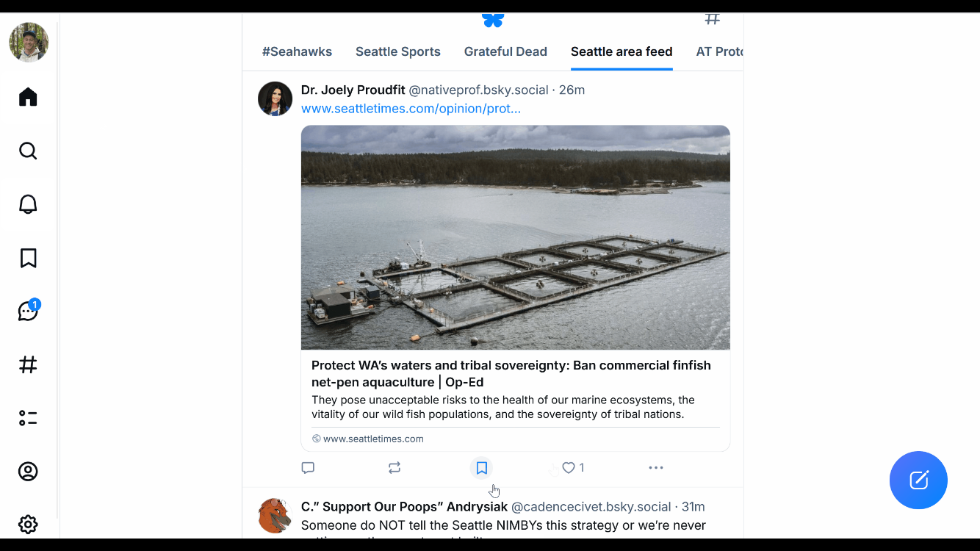Open your Profile icon
Viewport: 980px width, 551px height.
pyautogui.click(x=28, y=472)
